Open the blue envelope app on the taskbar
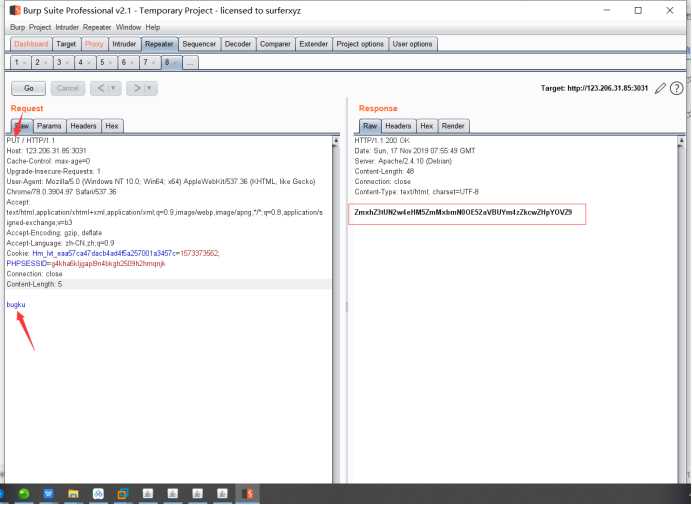Viewport: 692px width, 505px height. pos(48,494)
